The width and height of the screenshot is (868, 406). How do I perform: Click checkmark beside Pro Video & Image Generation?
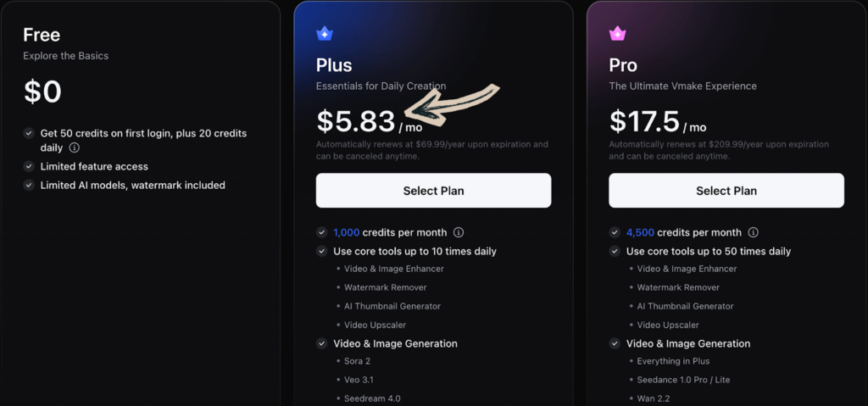(x=615, y=343)
